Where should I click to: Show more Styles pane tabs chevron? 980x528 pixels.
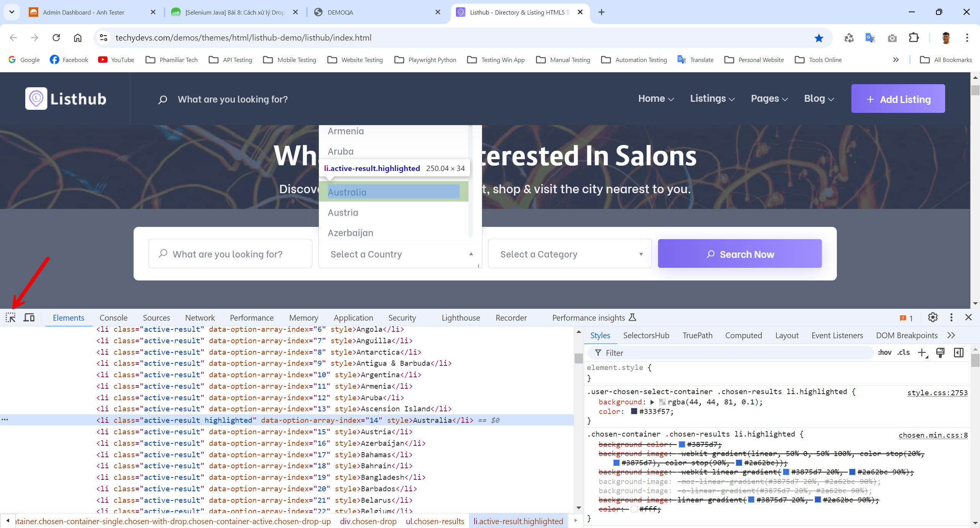pos(951,336)
